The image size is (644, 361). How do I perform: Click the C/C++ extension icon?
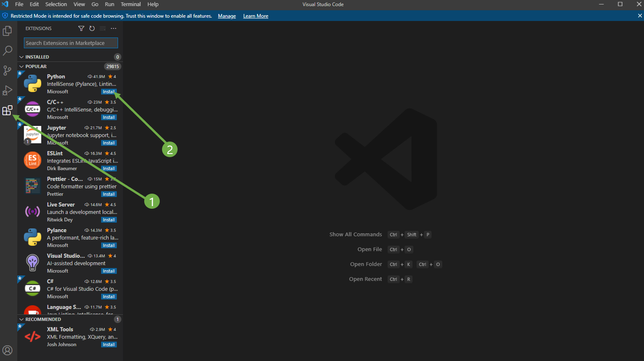pos(32,109)
